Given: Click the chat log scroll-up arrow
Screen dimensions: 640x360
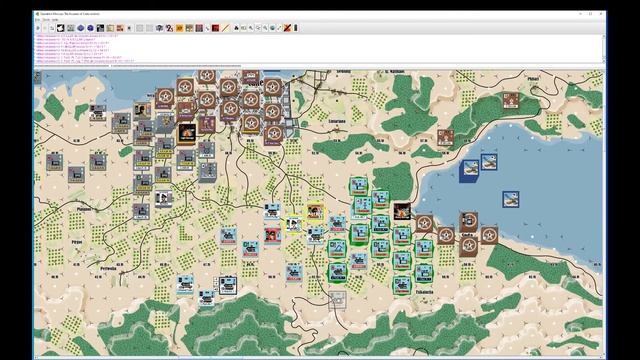Looking at the screenshot, I should [604, 37].
